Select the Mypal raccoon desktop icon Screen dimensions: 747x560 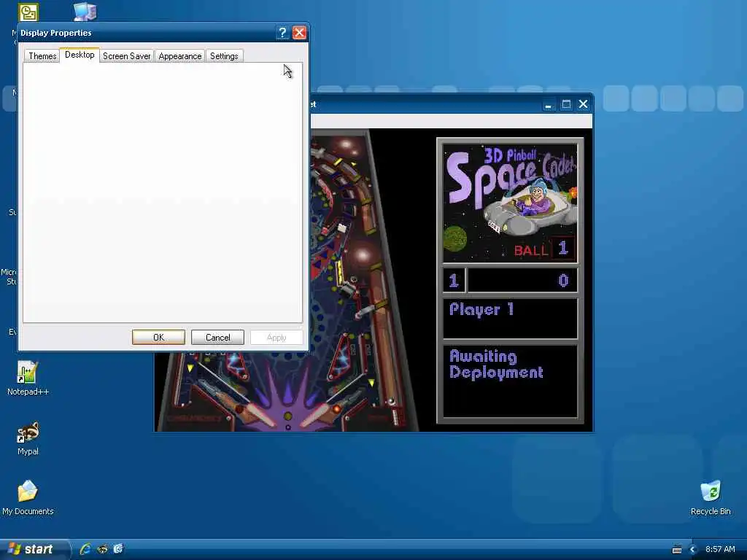click(x=28, y=438)
